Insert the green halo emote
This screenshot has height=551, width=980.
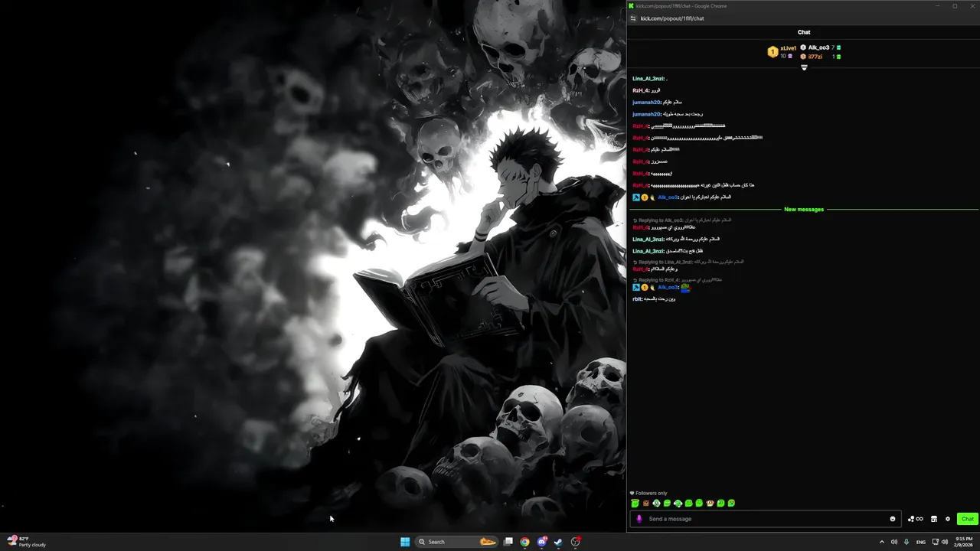(635, 503)
